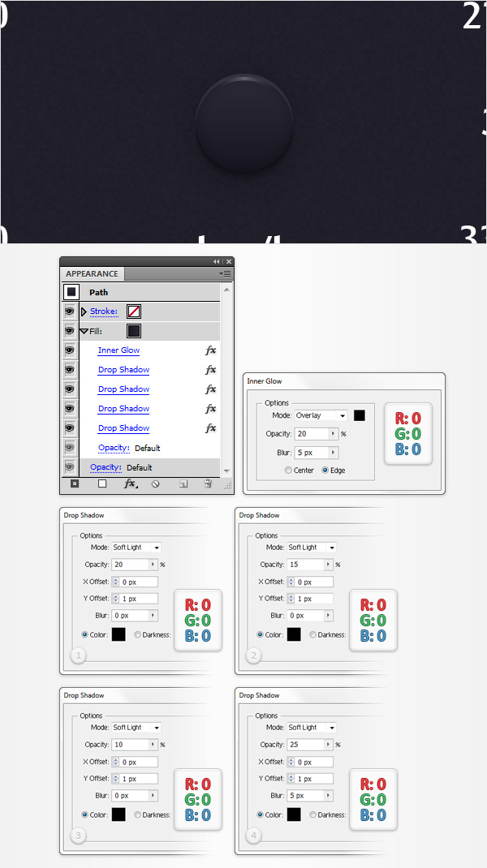
Task: Collapse Appearance panel with double-arrow icon
Action: (x=216, y=261)
